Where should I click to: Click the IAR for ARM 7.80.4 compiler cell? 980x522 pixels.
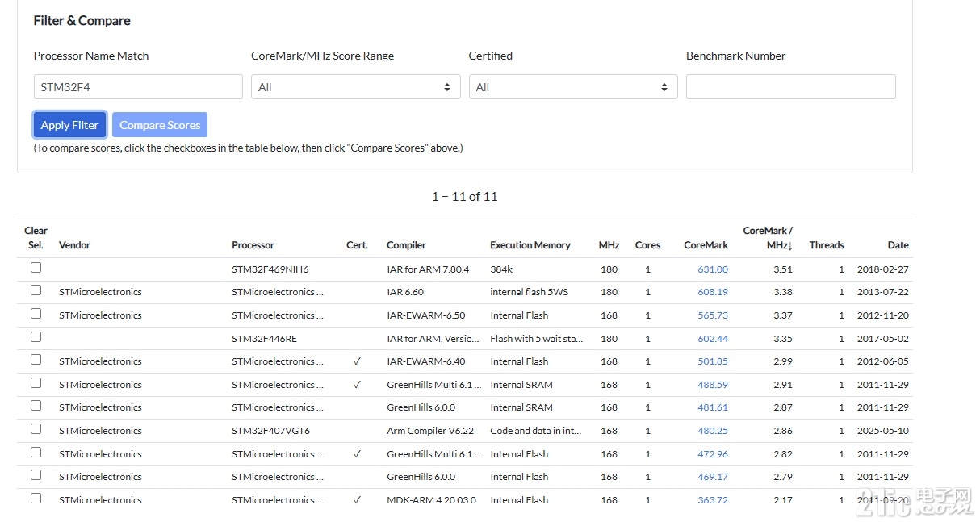point(428,269)
